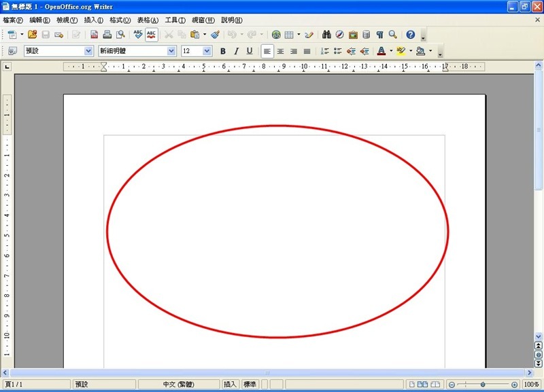The width and height of the screenshot is (544, 392).
Task: Open the 檢視(V) menu
Action: 67,20
